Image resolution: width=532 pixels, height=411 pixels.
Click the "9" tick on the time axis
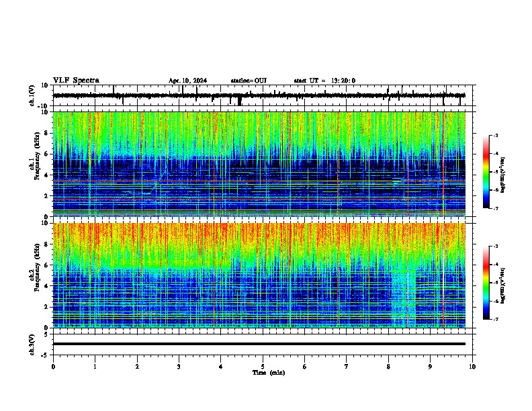[430, 367]
